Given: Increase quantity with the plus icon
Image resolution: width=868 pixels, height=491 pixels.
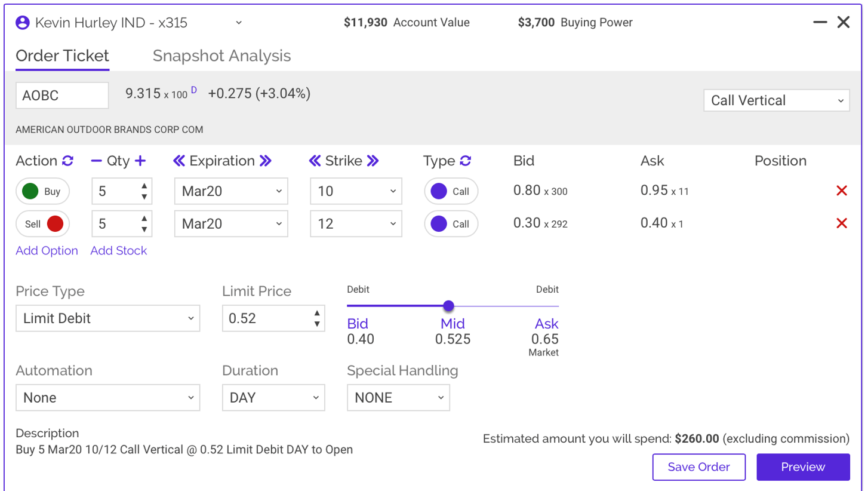Looking at the screenshot, I should coord(140,161).
